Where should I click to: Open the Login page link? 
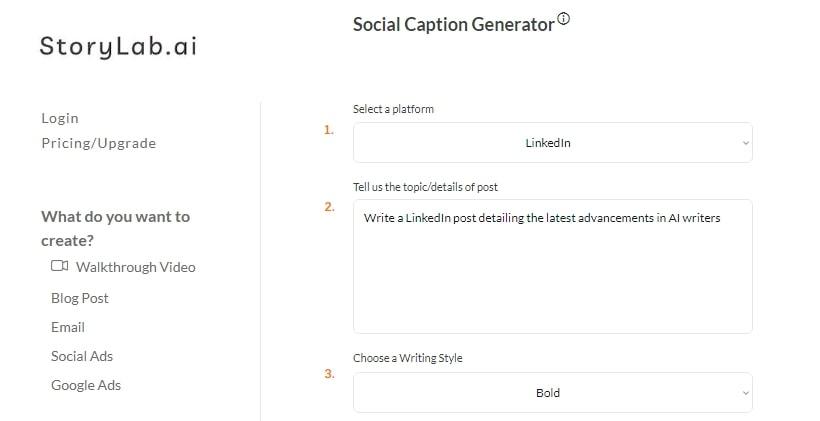tap(60, 118)
